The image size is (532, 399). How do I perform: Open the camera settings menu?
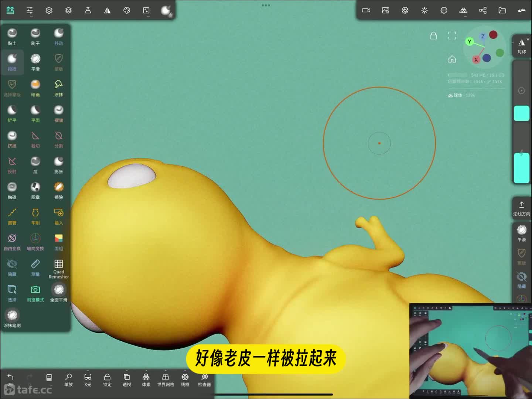366,10
